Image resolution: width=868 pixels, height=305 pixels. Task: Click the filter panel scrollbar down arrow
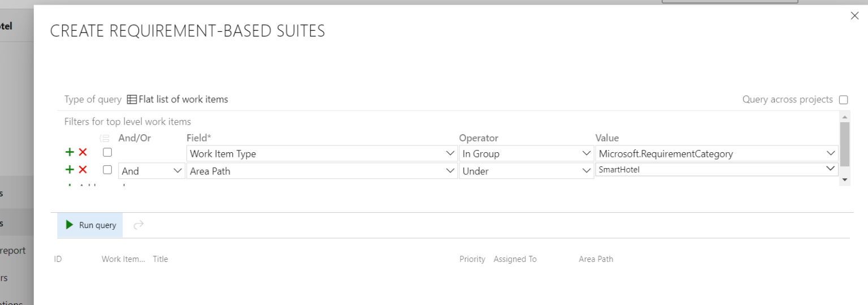tap(845, 179)
